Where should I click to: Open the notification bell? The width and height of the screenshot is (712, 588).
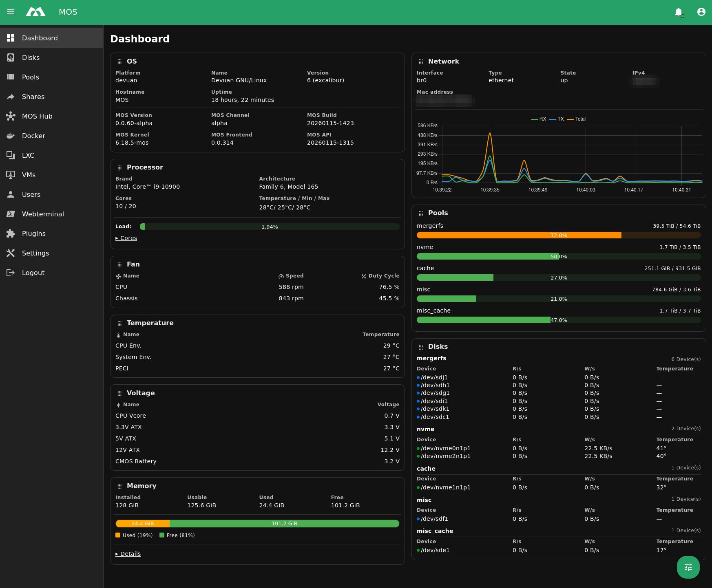[x=678, y=12]
